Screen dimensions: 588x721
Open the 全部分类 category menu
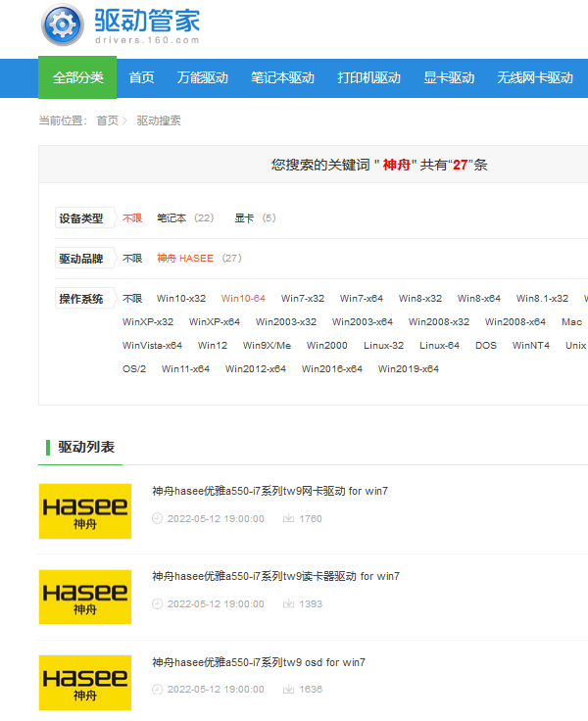tap(77, 77)
